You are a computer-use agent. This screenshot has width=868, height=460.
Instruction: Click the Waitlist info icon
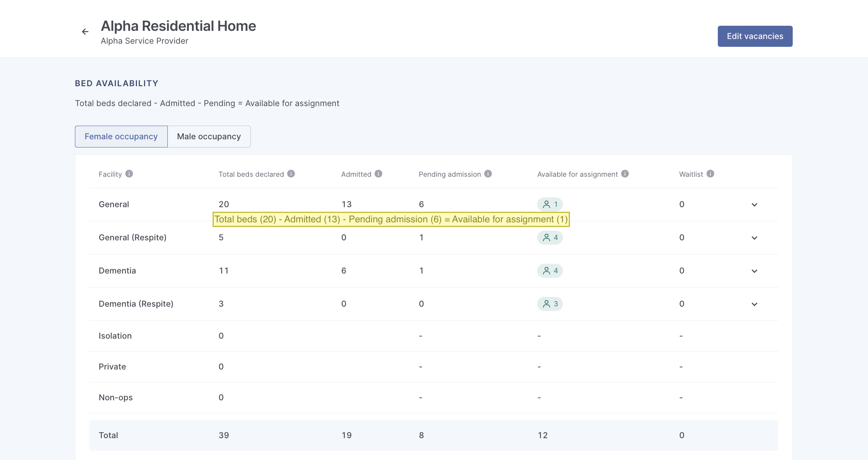tap(710, 174)
